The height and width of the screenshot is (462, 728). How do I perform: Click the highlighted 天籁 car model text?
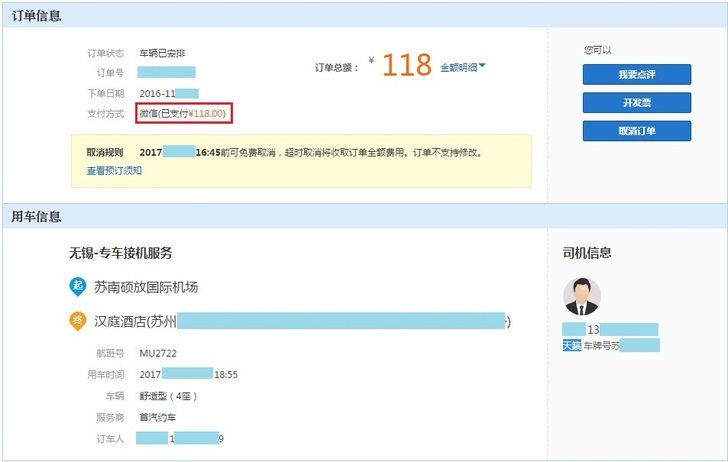(x=571, y=345)
